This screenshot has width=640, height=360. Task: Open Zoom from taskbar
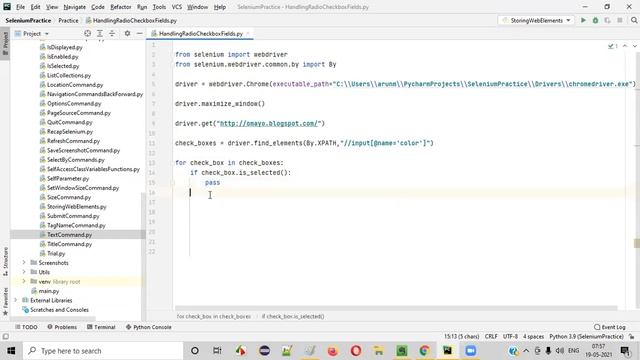click(471, 351)
